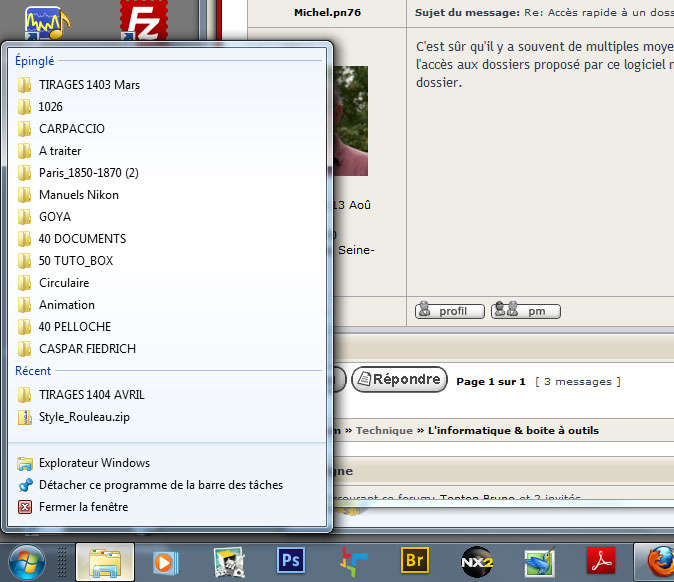Click the Firefox taskbar icon
Screen dimensions: 674x582
(658, 561)
